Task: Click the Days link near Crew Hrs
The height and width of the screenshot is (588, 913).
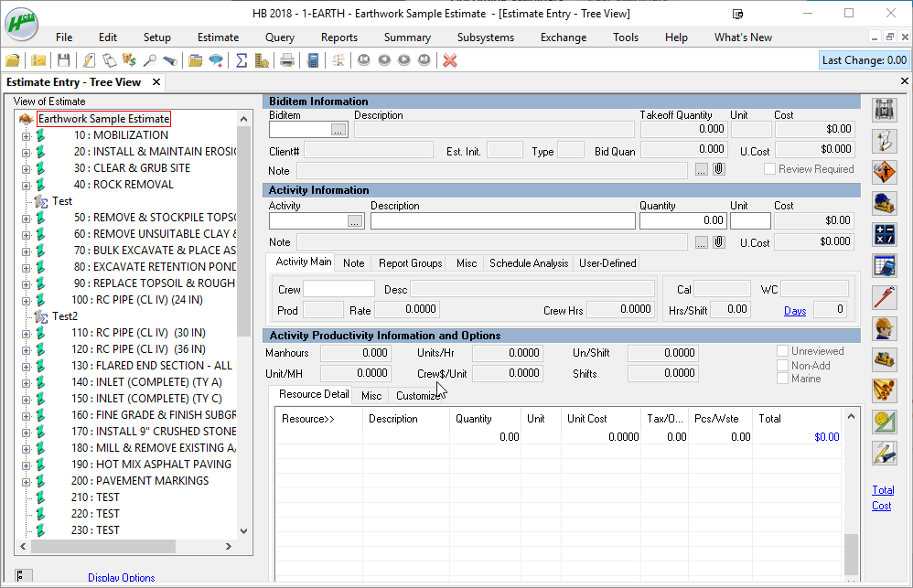Action: [794, 310]
